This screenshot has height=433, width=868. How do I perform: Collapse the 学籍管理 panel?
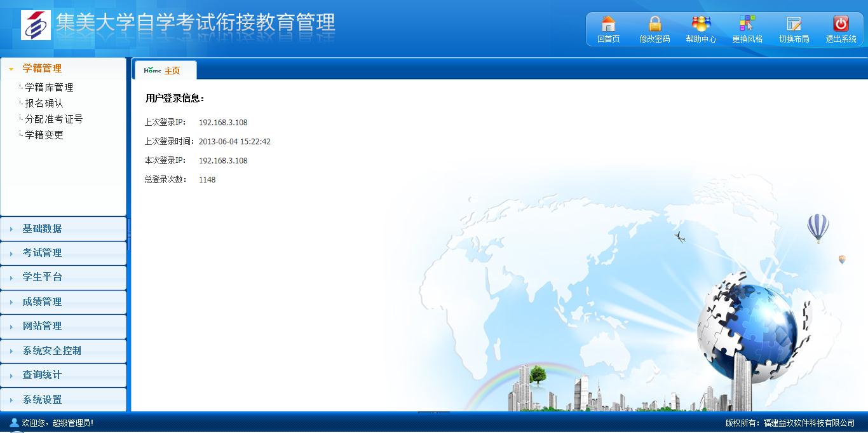tap(42, 69)
